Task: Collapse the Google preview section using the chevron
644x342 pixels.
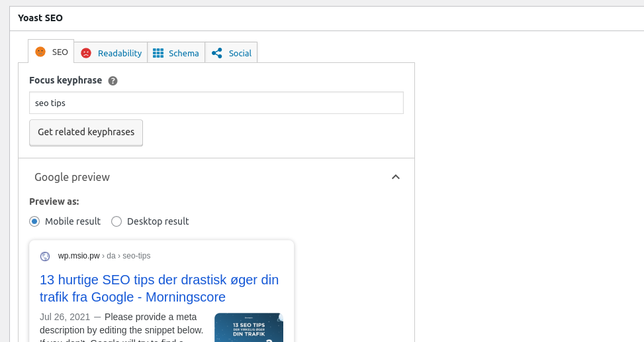Action: 395,177
